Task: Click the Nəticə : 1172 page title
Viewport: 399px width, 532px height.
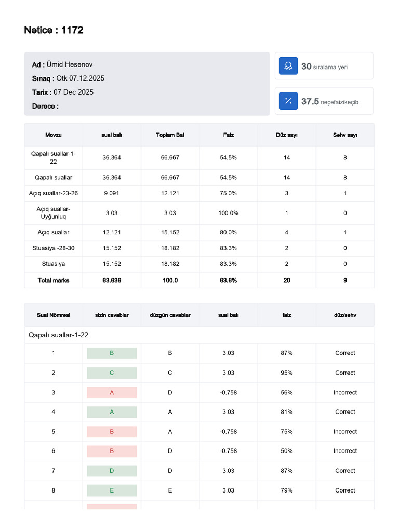Action: [54, 30]
